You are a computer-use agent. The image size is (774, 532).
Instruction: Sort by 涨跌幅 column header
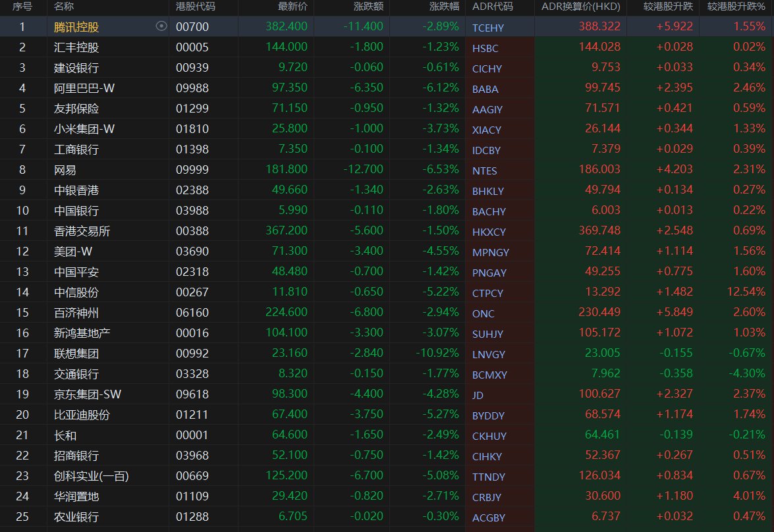click(444, 7)
